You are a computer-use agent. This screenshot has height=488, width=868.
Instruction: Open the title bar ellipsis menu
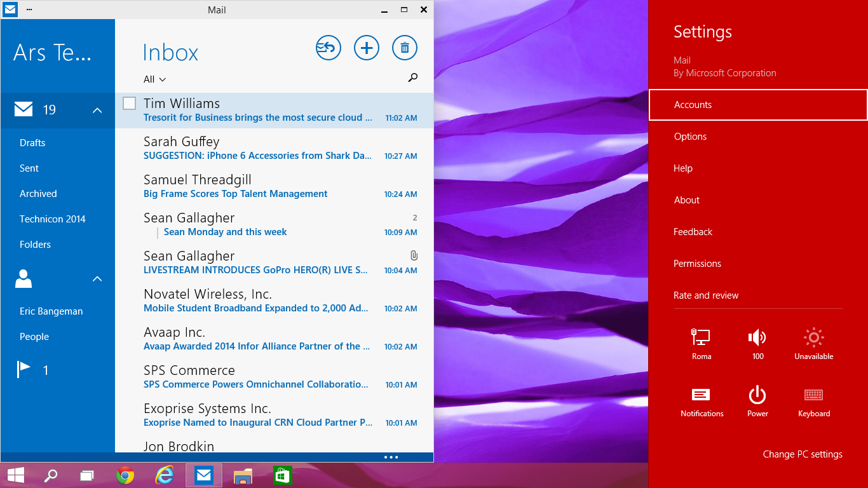(x=29, y=10)
